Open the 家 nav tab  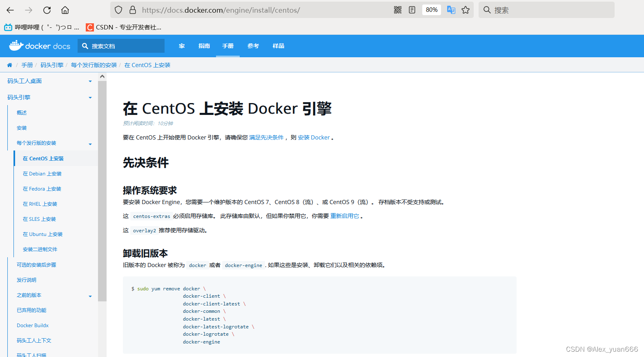[x=182, y=46]
